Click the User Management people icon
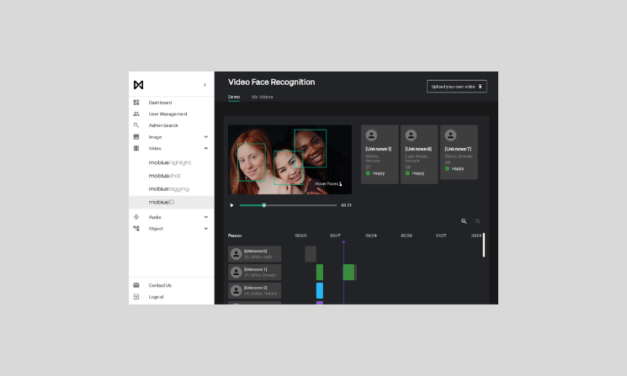This screenshot has height=376, width=627. (136, 114)
